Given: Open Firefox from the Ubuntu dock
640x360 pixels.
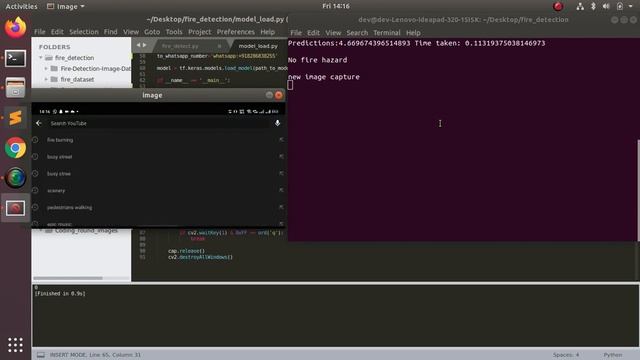Looking at the screenshot, I should pos(16,27).
